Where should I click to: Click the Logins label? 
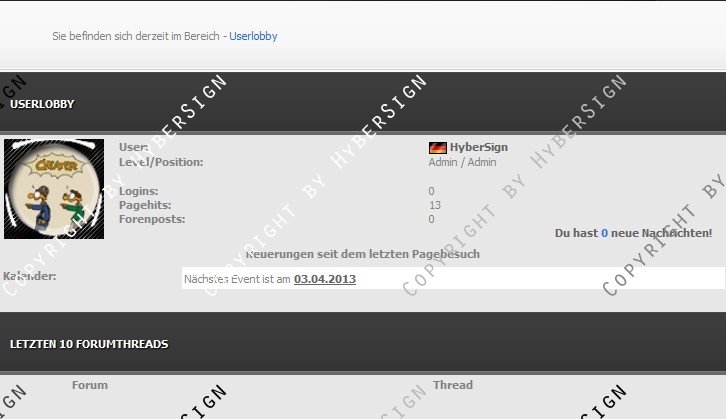pyautogui.click(x=138, y=191)
